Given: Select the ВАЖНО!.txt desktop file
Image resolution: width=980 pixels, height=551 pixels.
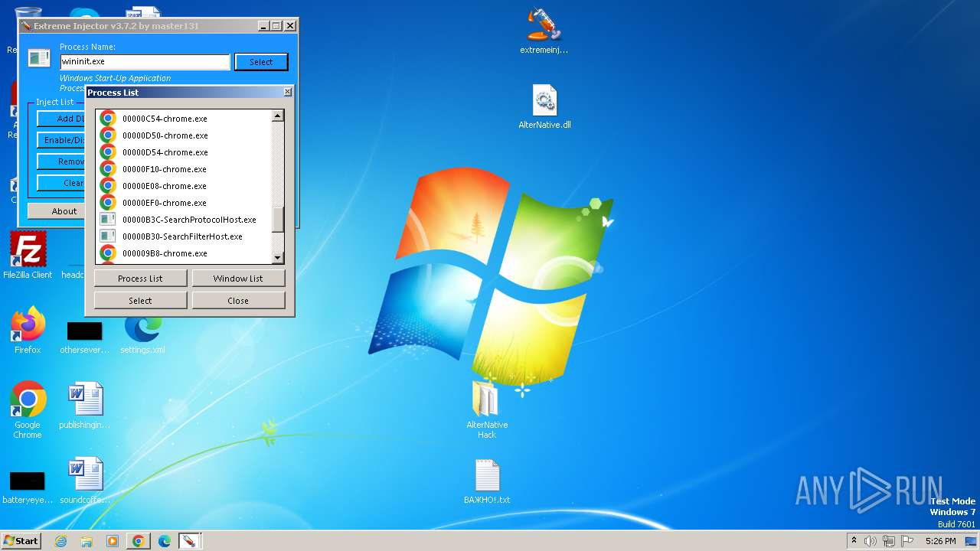Looking at the screenshot, I should [x=487, y=481].
